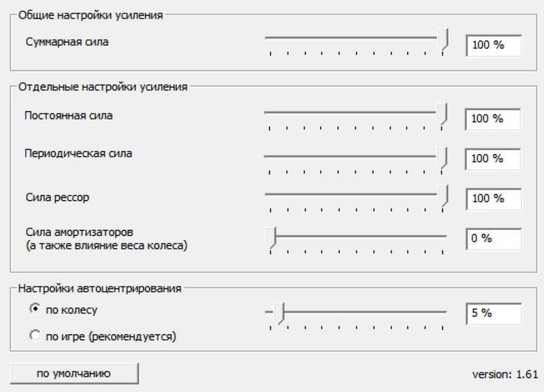
Task: Enable «по игре (рекомендуется)» autocentering option
Action: [33, 334]
